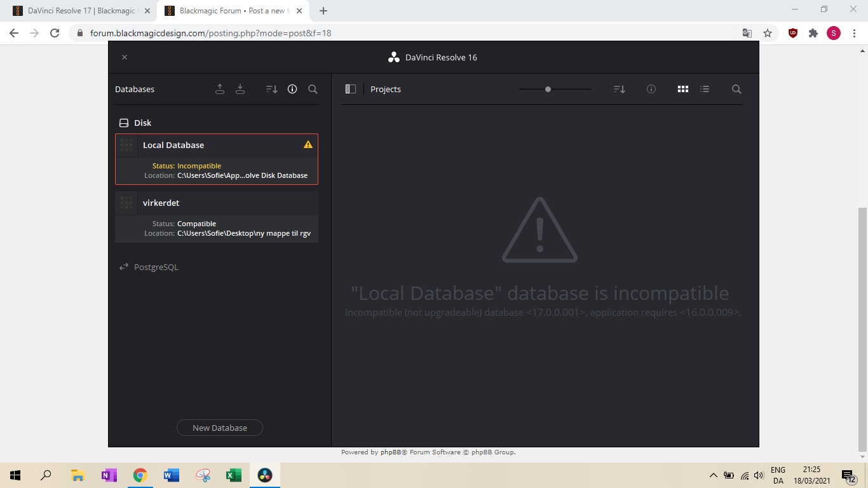This screenshot has width=868, height=488.
Task: Close the DaVinci Resolve project manager
Action: (x=125, y=57)
